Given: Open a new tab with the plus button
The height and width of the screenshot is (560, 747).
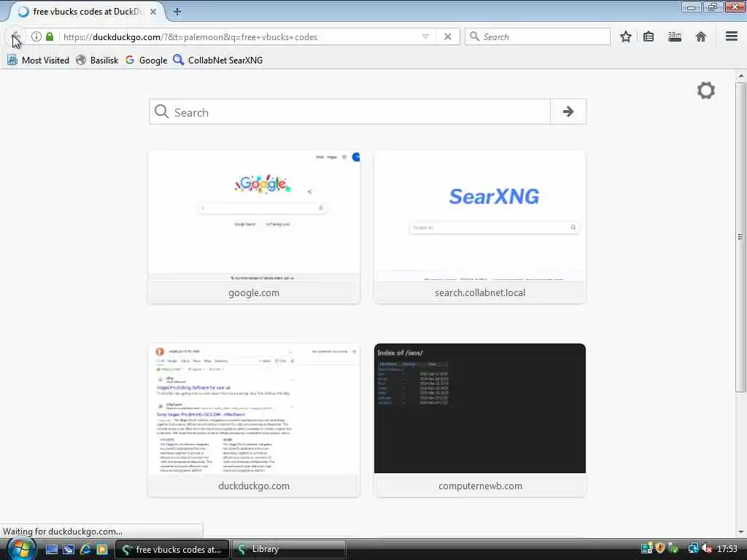Looking at the screenshot, I should click(x=177, y=12).
